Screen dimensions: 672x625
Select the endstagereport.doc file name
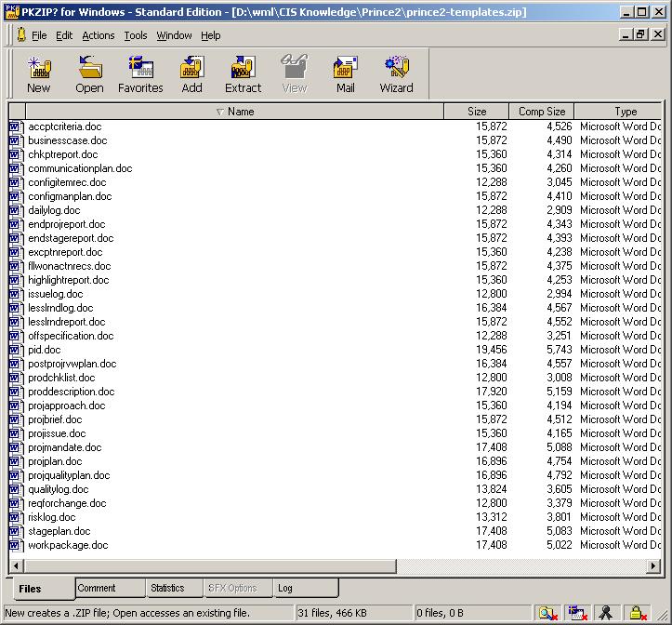tap(71, 238)
